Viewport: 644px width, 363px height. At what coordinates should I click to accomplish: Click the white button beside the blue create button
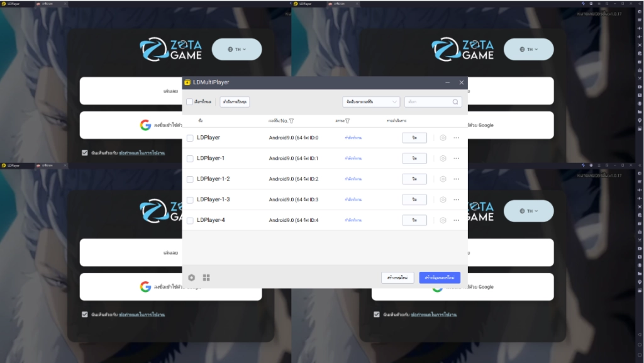(x=397, y=277)
